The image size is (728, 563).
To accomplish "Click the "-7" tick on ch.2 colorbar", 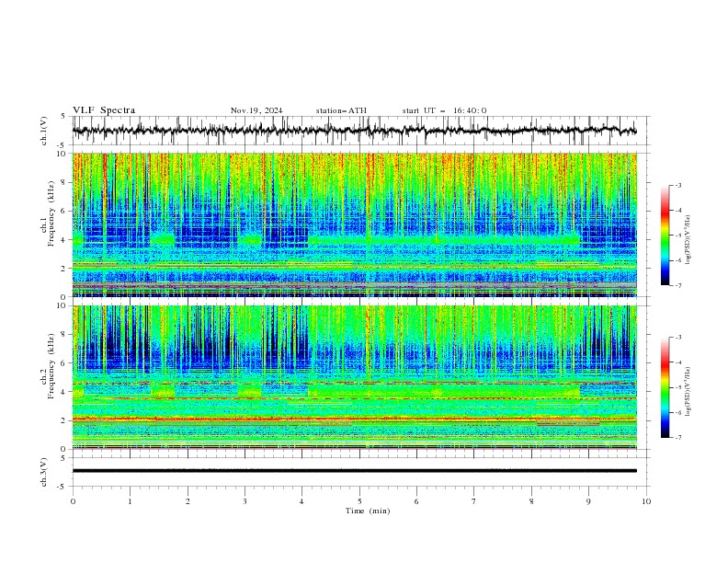I will tap(677, 437).
